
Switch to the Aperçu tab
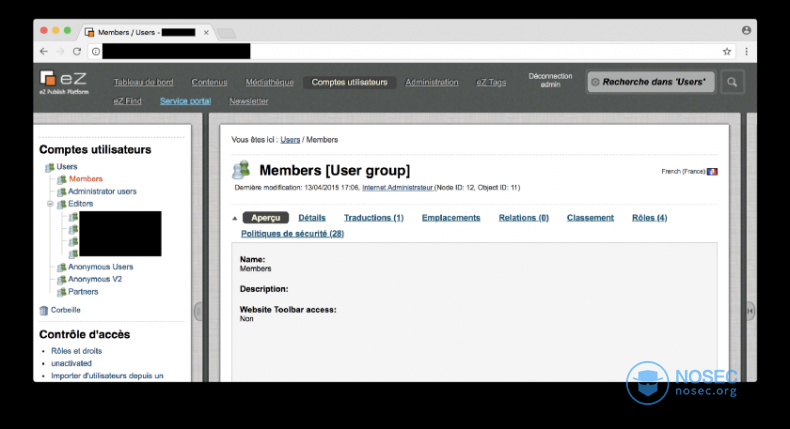(266, 218)
